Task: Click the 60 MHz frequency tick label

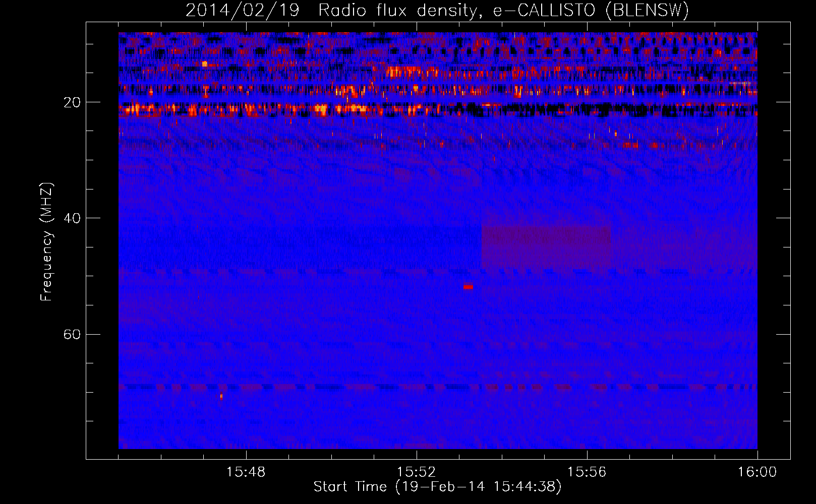Action: (x=72, y=335)
